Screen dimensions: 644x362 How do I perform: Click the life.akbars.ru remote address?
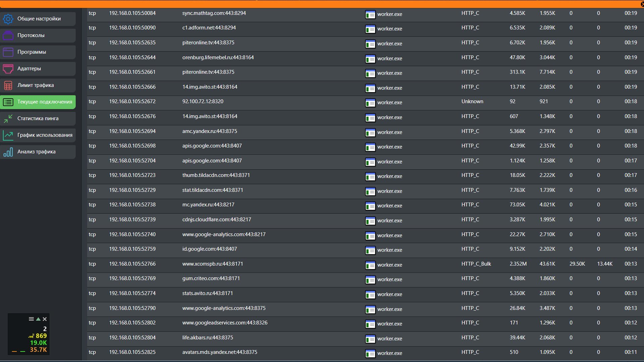click(207, 338)
